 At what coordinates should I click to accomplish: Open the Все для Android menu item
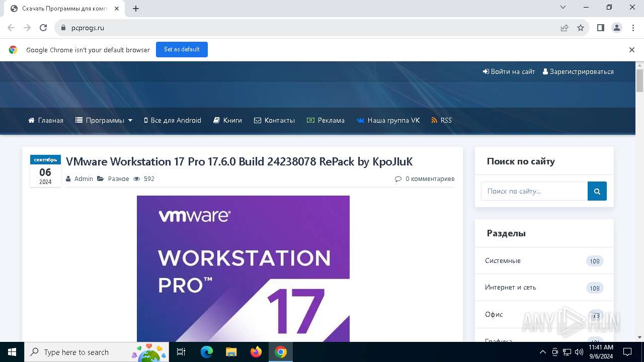(x=173, y=120)
